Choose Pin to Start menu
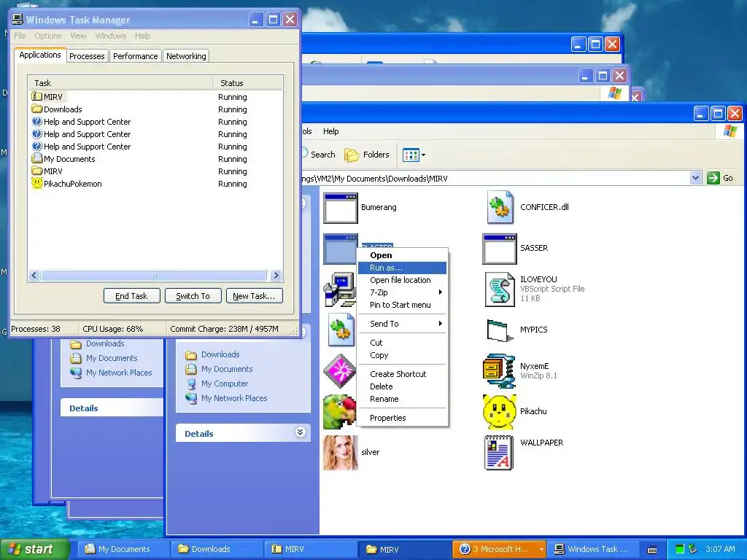The width and height of the screenshot is (747, 560). [402, 305]
